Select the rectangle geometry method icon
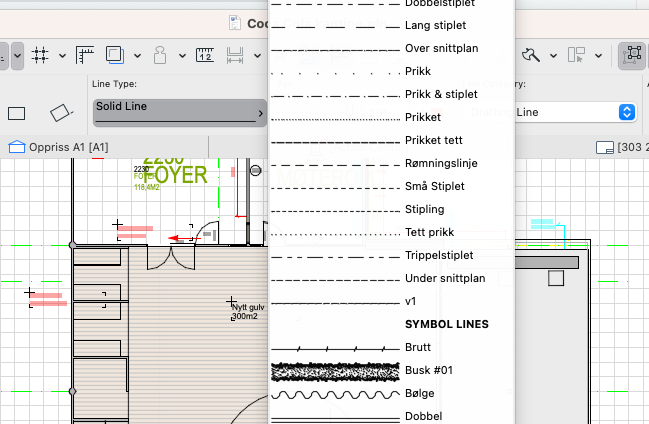 tap(17, 113)
